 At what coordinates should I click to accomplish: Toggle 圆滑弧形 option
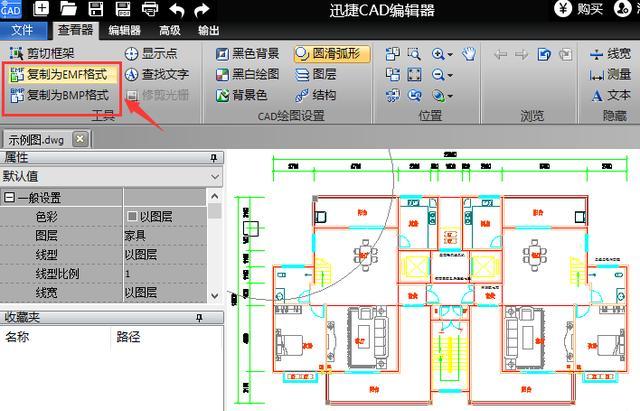tap(331, 53)
